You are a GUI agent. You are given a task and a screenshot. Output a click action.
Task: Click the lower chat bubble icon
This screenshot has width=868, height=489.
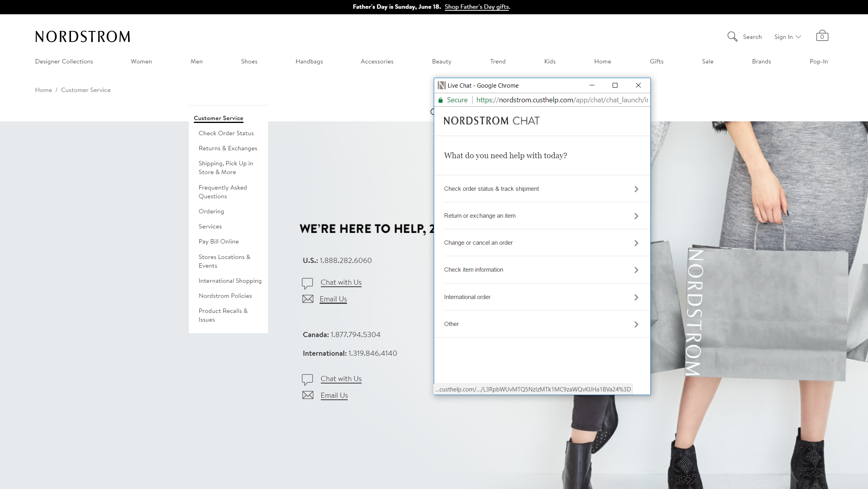coord(307,380)
